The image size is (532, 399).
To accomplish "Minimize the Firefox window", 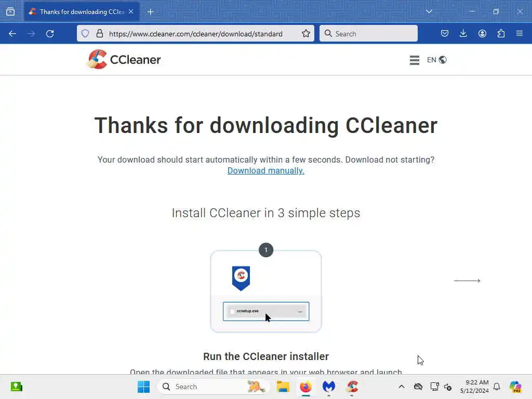I will (x=472, y=11).
